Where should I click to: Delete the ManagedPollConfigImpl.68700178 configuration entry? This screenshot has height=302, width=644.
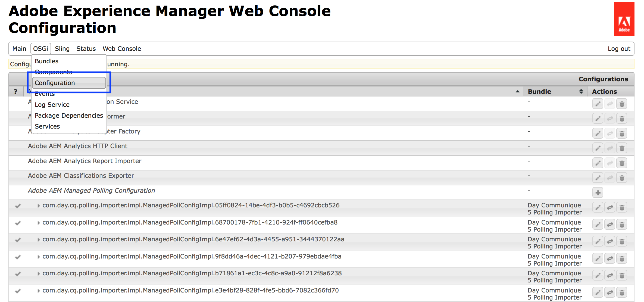click(x=622, y=225)
